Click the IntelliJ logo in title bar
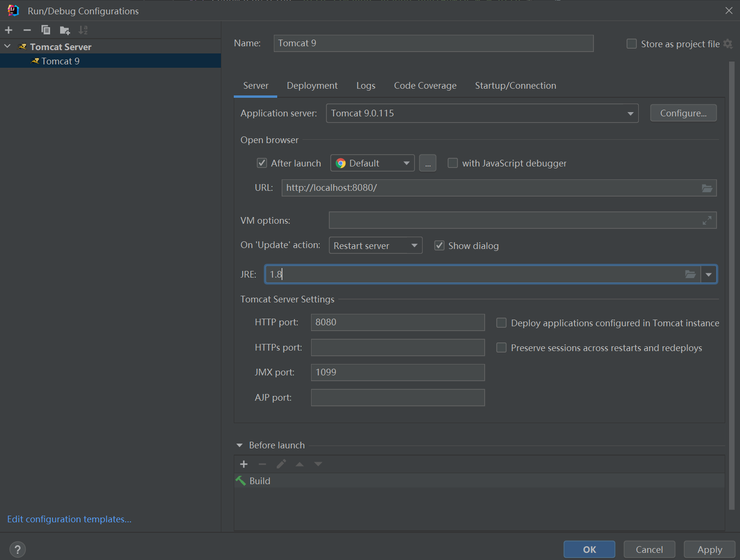The height and width of the screenshot is (560, 740). 13,10
